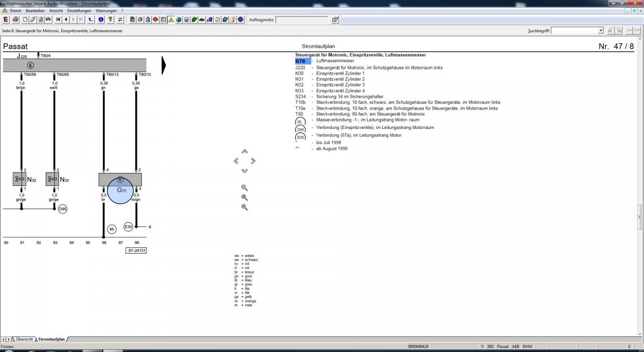Open the '?' help menu
This screenshot has width=644, height=352.
pos(122,10)
